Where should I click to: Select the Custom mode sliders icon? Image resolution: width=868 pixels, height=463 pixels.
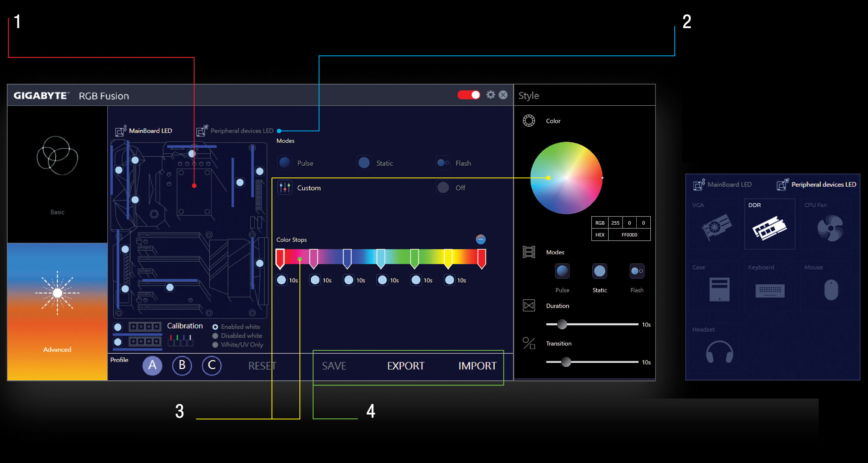click(285, 188)
